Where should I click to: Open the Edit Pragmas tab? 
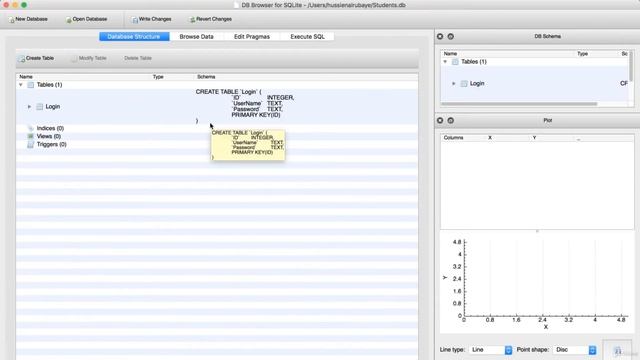click(252, 37)
